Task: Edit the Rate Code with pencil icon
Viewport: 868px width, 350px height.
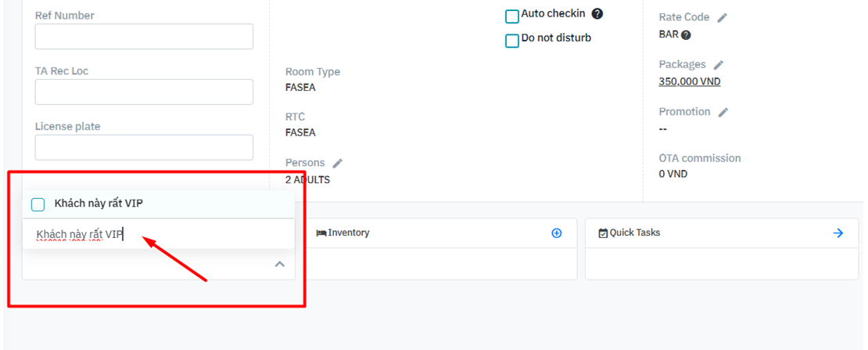Action: coord(723,17)
